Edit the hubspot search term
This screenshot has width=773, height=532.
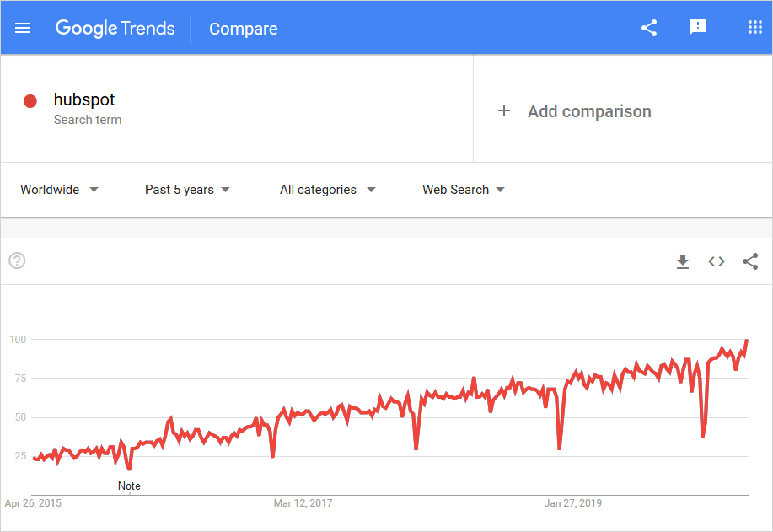pyautogui.click(x=84, y=100)
